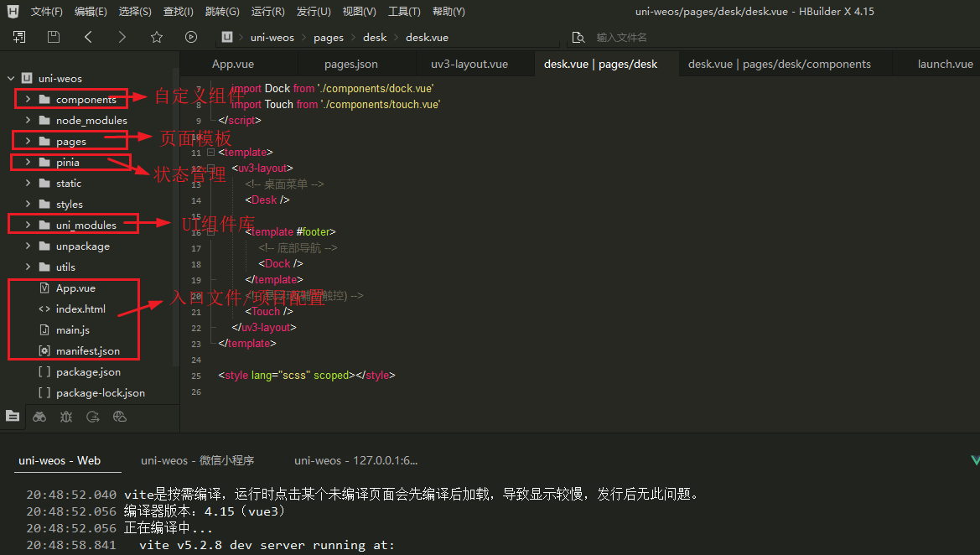Click the bug debug icon
980x555 pixels.
point(66,417)
